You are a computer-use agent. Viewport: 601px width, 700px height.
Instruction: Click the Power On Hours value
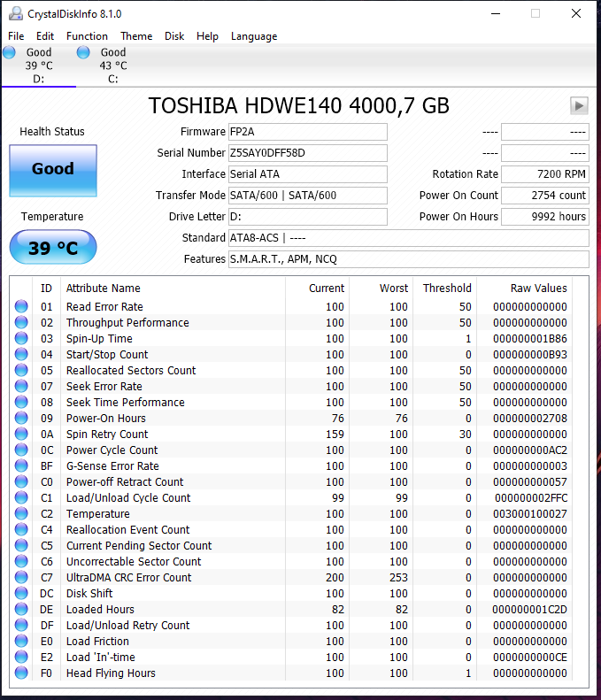click(544, 217)
